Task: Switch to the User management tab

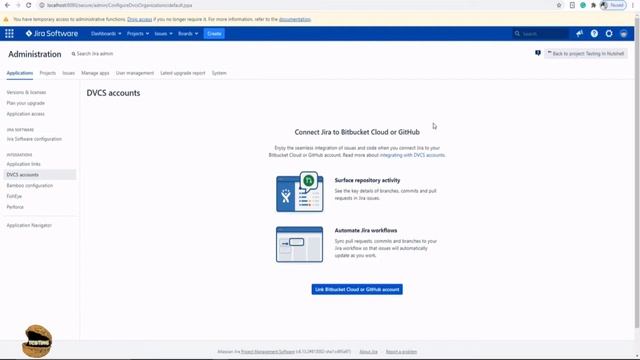Action: 135,73
